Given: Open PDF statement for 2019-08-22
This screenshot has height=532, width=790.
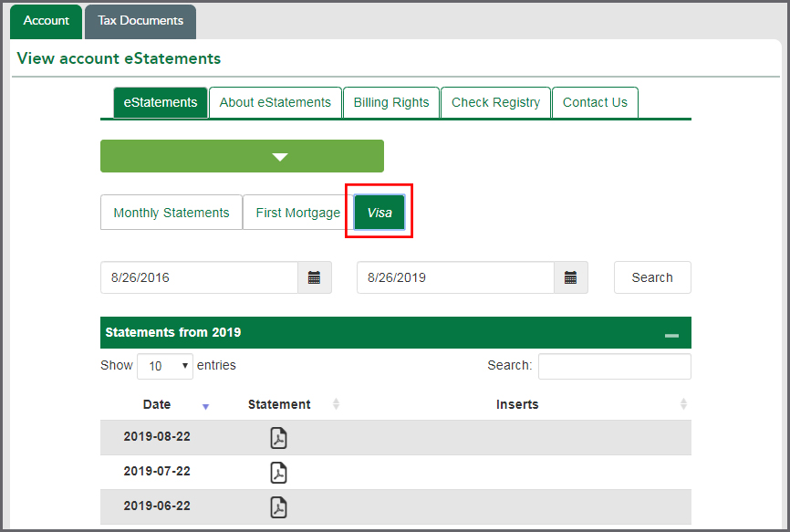Looking at the screenshot, I should click(278, 438).
